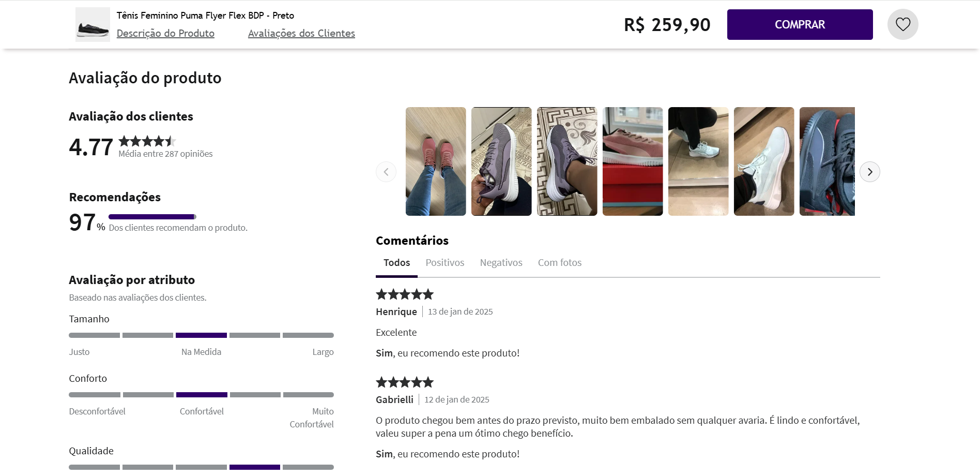Screen dimensions: 980x476
Task: Switch to the Negativos comments filter
Action: pos(501,262)
